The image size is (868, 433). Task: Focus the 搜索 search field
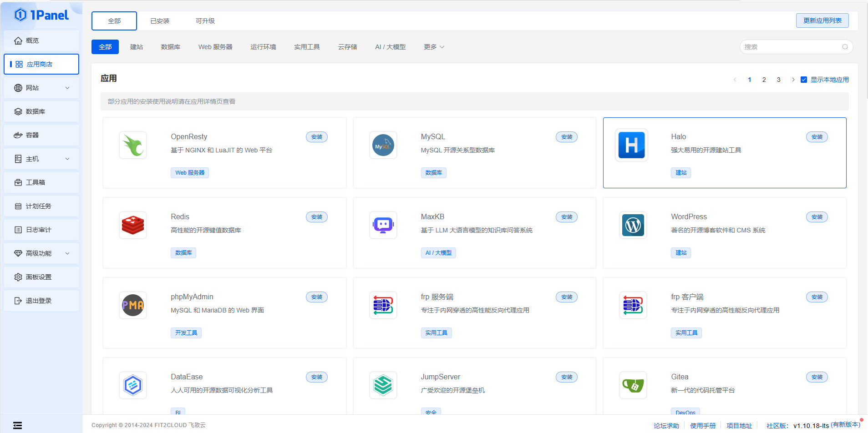coord(796,47)
